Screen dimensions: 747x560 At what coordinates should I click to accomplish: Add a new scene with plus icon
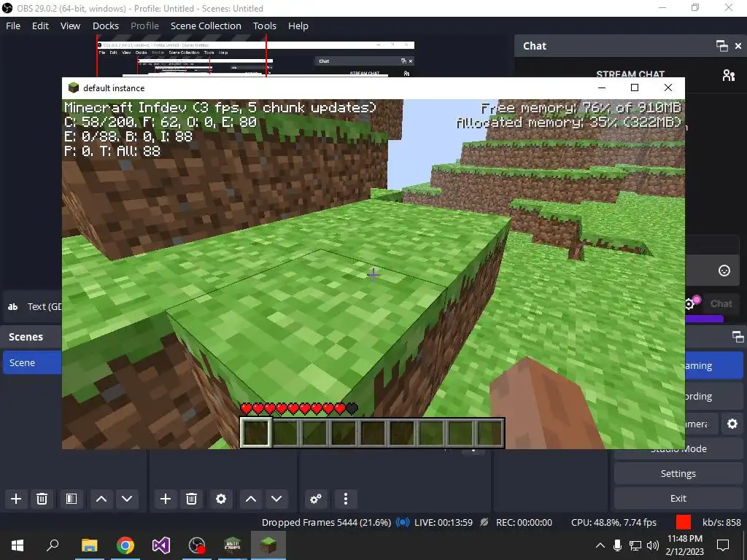point(16,499)
